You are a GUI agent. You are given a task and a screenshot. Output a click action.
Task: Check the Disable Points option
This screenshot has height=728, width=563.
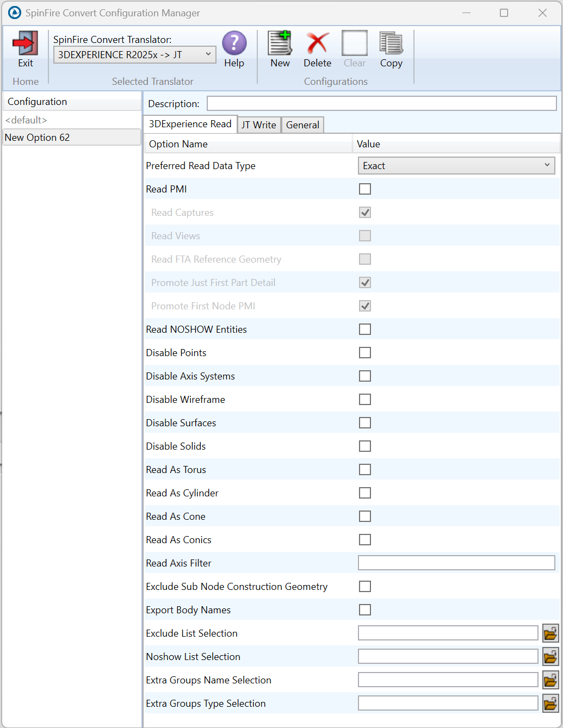365,353
